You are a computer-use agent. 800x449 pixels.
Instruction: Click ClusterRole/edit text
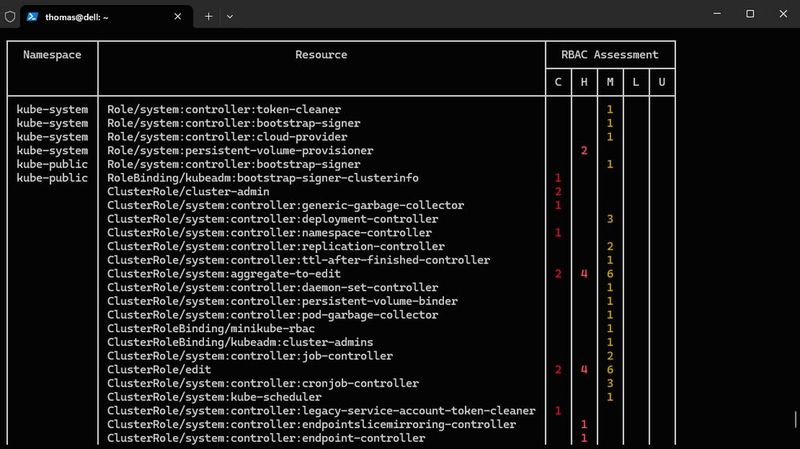point(159,369)
